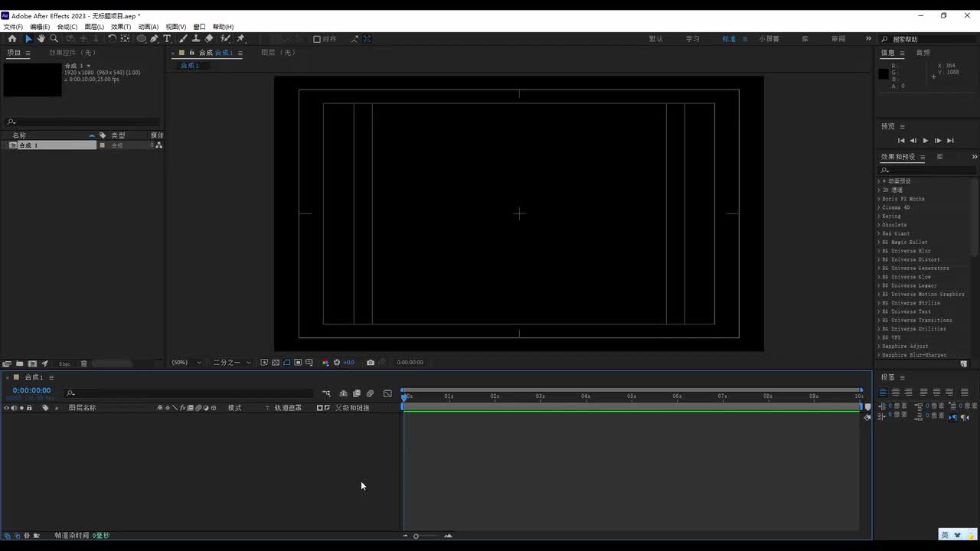Screen dimensions: 980x551
Task: Select the Roto Brush tool
Action: (x=225, y=38)
